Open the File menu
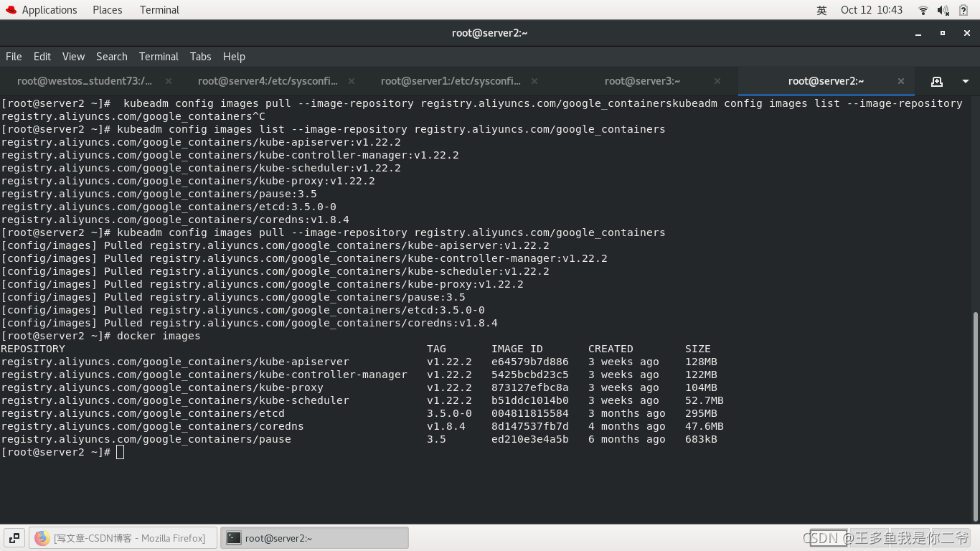980x551 pixels. coord(14,57)
